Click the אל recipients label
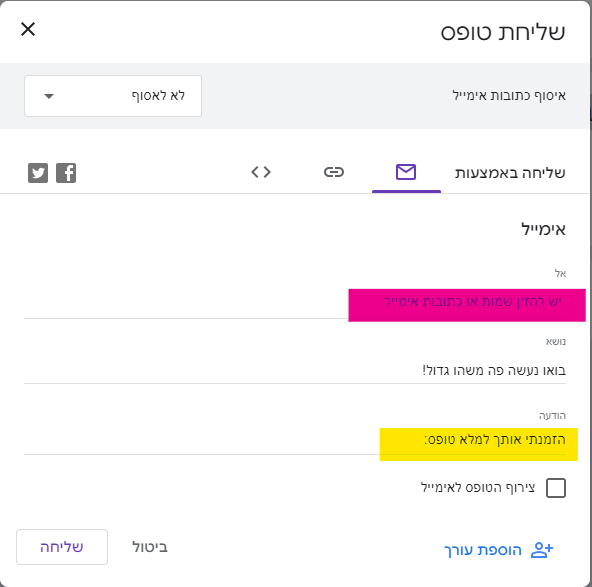Image resolution: width=592 pixels, height=587 pixels. pos(560,273)
